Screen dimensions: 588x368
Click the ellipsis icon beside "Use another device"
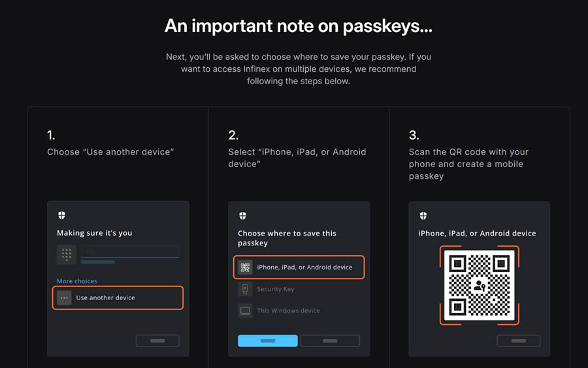point(64,298)
